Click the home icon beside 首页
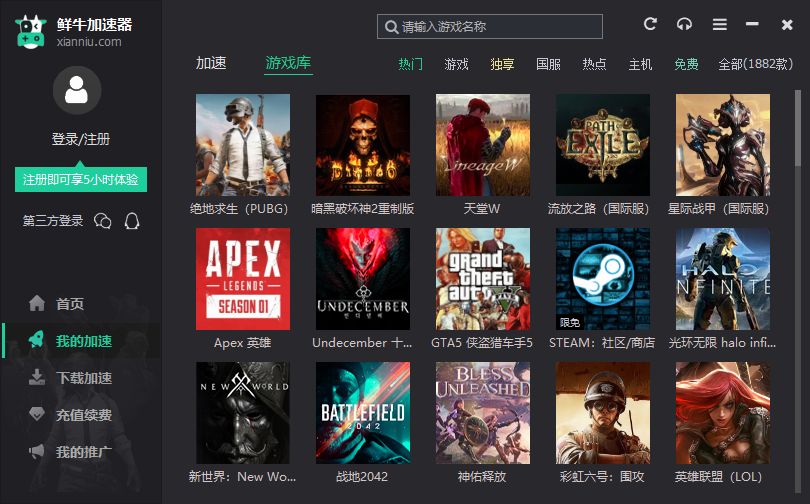Viewport: 810px width, 504px height. point(37,303)
